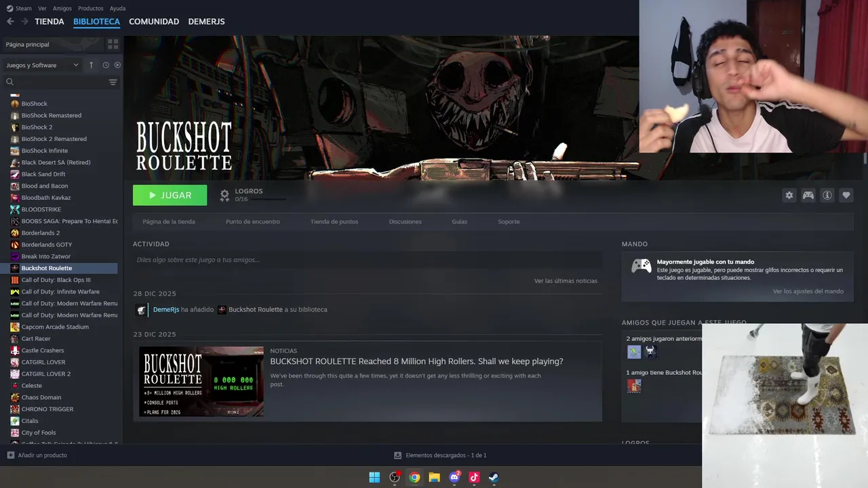868x488 pixels.
Task: Open the Amigos menu
Action: click(62, 8)
